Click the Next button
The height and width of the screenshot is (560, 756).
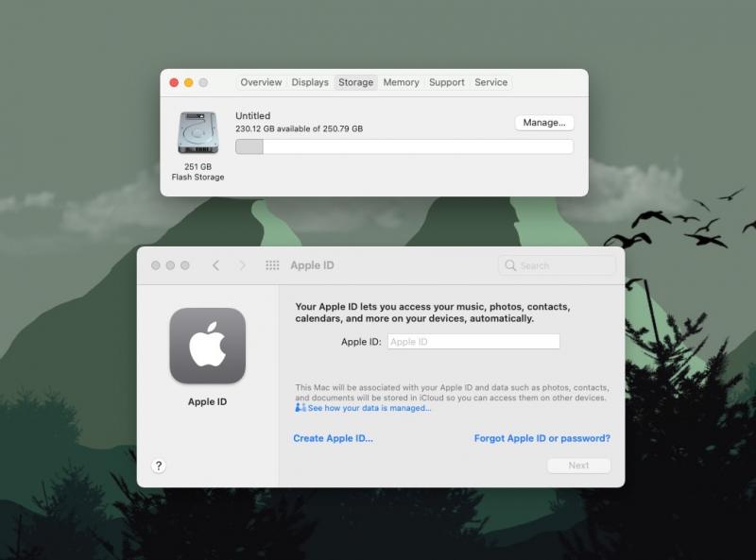578,466
